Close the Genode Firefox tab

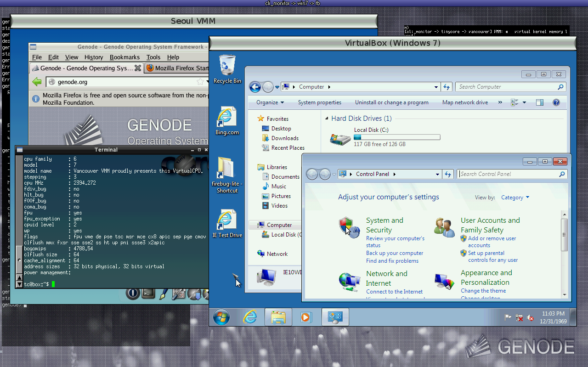137,68
